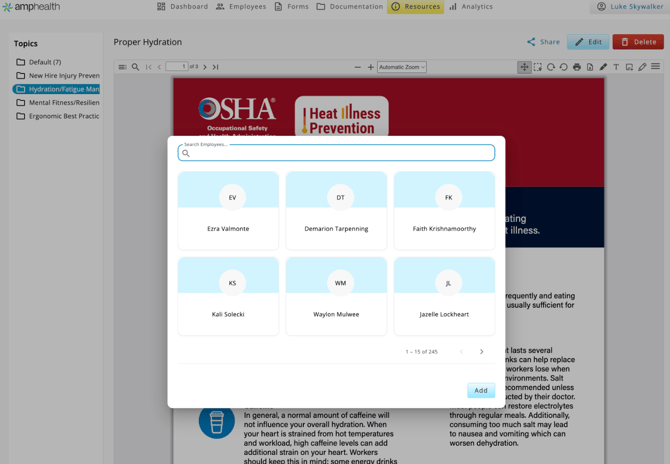Delete the Proper Hydration resource
This screenshot has width=670, height=464.
pyautogui.click(x=638, y=42)
